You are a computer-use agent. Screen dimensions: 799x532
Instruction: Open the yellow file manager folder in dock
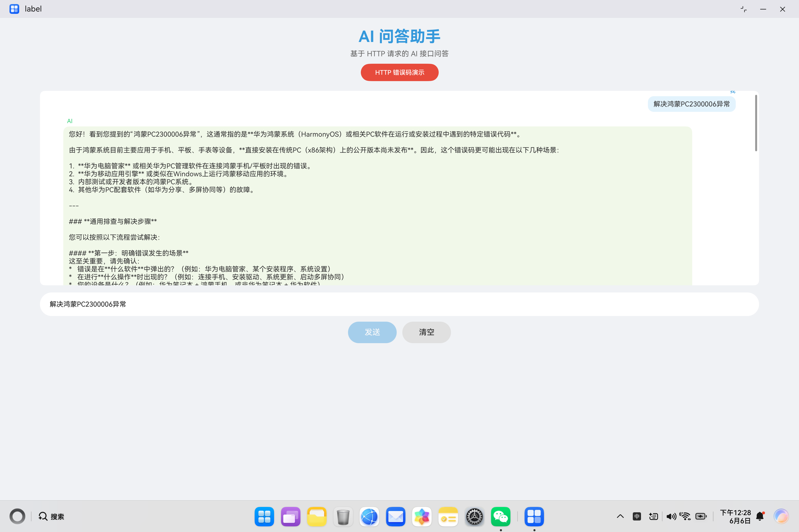click(x=317, y=516)
